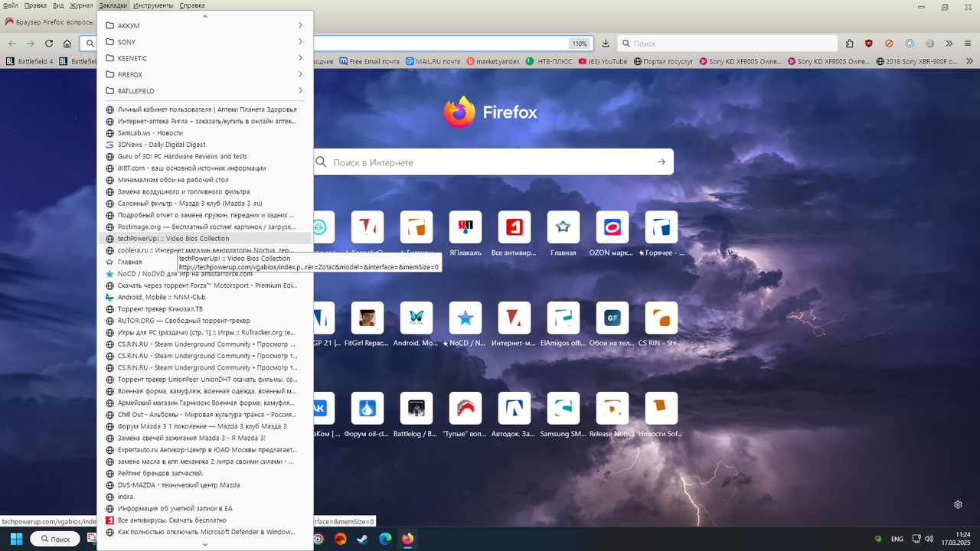Viewport: 980px width, 551px height.
Task: Open Рейтинг брендов запчастей bookmark
Action: coord(205,474)
